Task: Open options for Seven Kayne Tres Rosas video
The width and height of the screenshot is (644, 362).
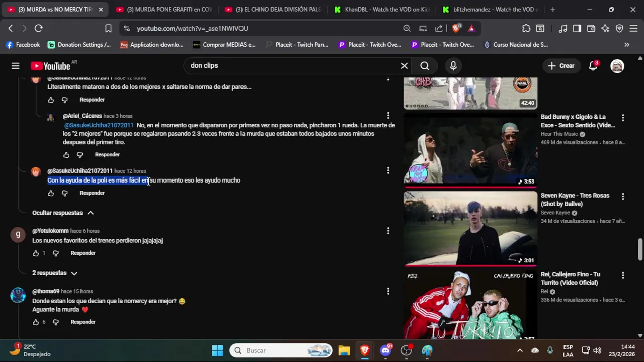Action: click(623, 197)
